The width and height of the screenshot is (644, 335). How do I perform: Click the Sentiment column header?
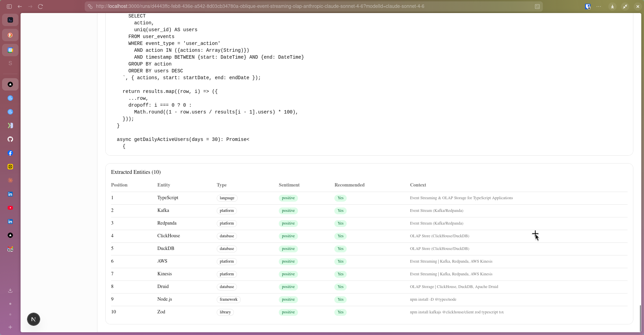(289, 185)
